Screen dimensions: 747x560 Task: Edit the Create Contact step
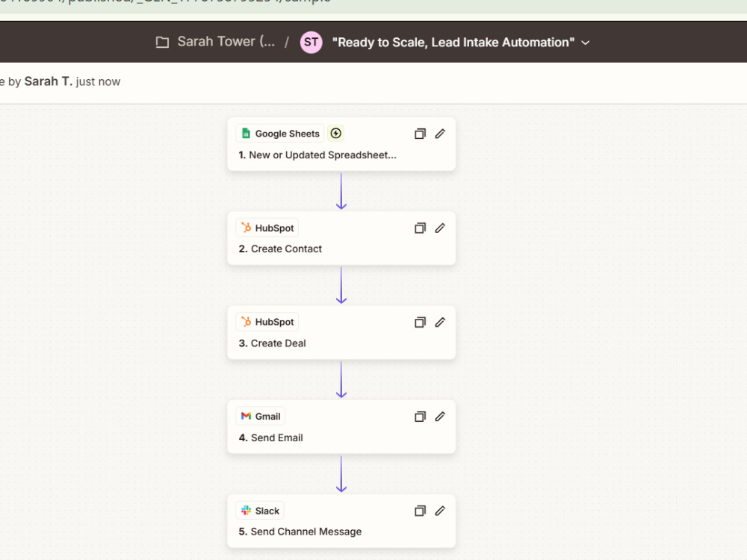point(440,228)
